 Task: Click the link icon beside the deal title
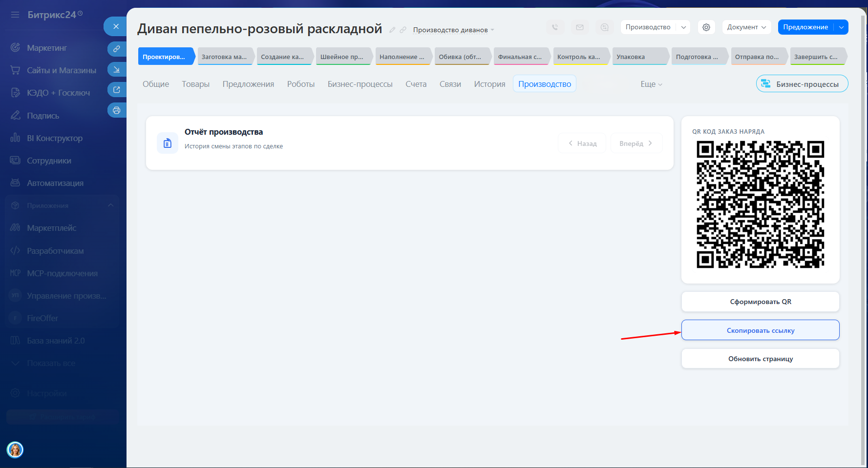[403, 30]
